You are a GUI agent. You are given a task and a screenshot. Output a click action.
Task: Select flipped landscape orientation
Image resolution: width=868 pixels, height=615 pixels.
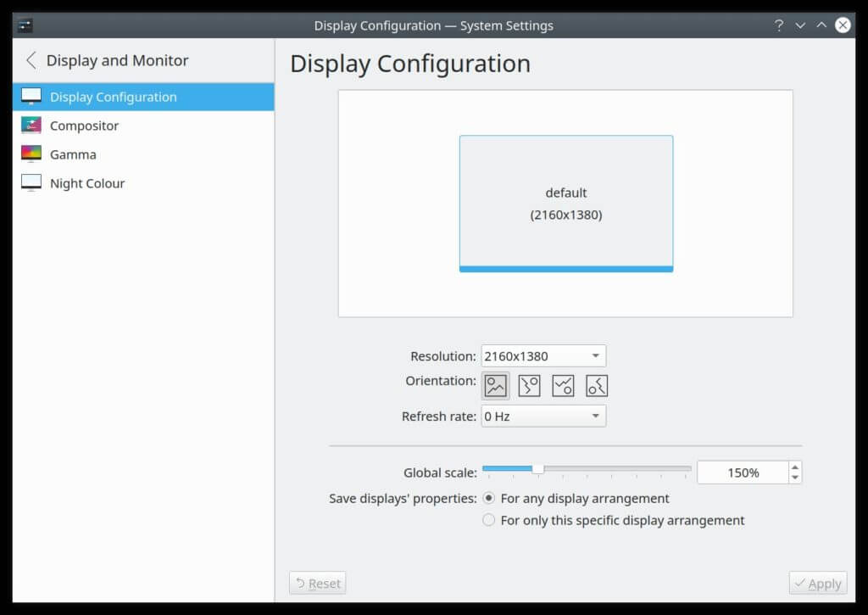pos(562,385)
